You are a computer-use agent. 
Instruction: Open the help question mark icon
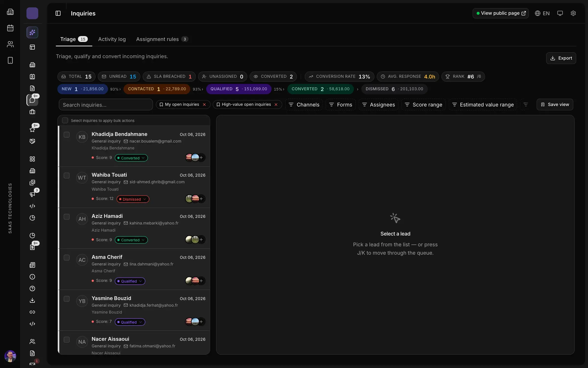tap(32, 289)
